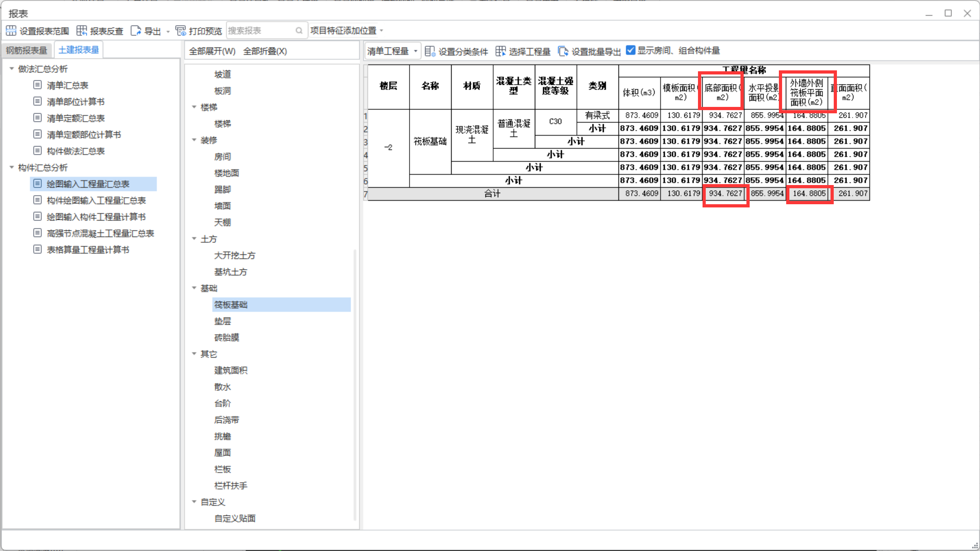
Task: Select 建筑面积 in component tree
Action: pyautogui.click(x=231, y=370)
